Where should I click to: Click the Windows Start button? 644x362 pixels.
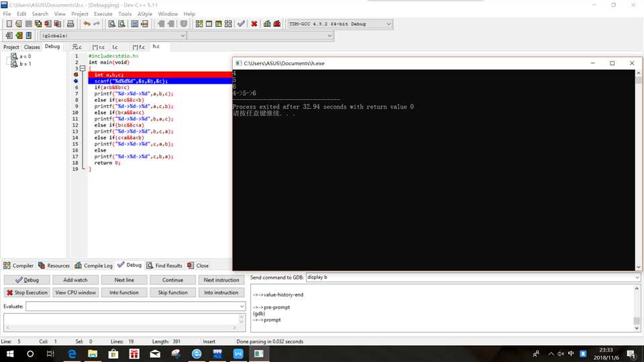click(x=10, y=354)
